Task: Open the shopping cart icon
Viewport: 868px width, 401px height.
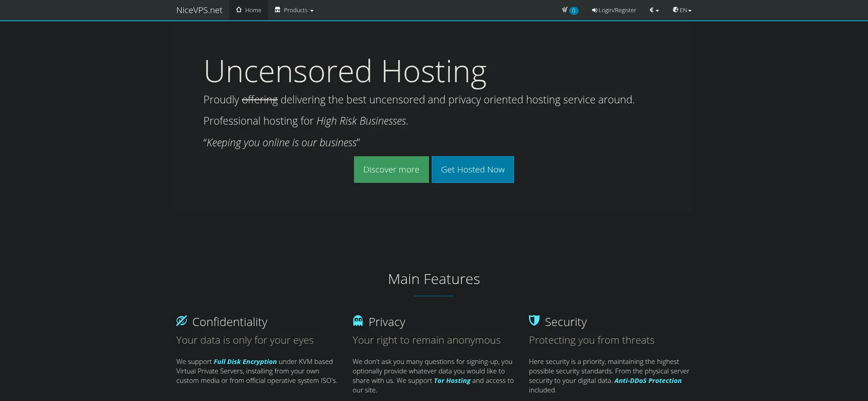Action: pos(565,9)
